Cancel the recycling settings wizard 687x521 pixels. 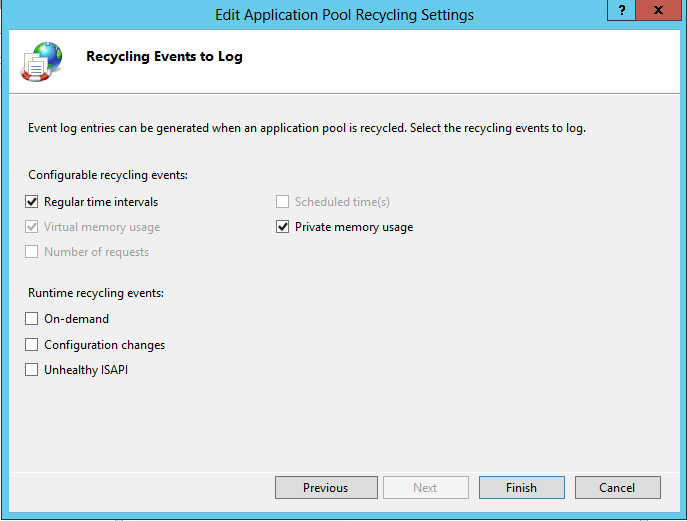tap(617, 488)
